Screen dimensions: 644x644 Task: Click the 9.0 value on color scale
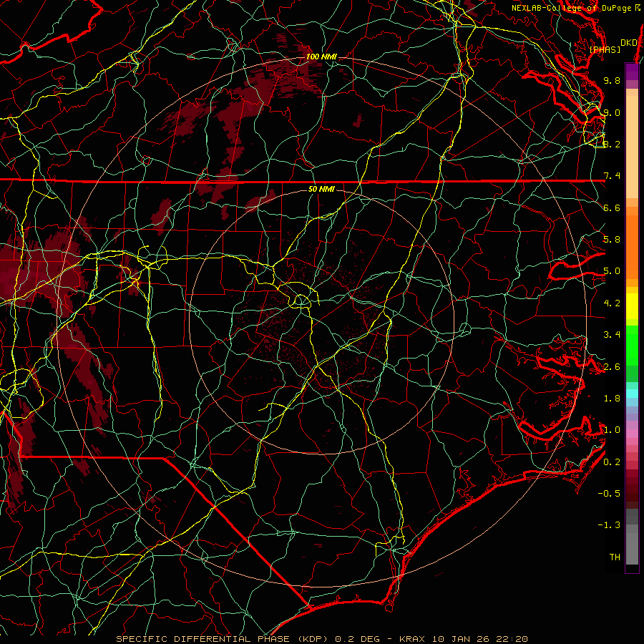click(x=612, y=112)
